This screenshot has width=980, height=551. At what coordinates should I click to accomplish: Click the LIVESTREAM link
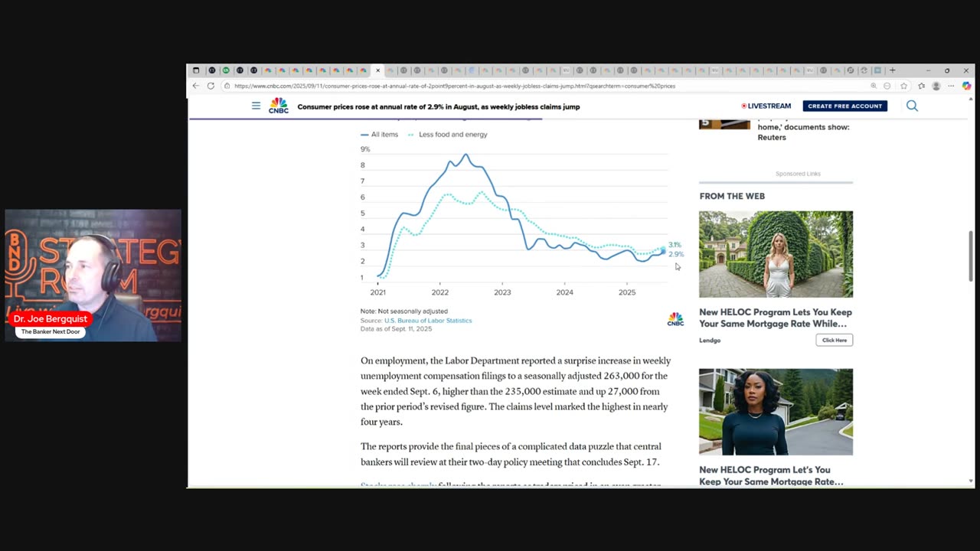click(766, 106)
